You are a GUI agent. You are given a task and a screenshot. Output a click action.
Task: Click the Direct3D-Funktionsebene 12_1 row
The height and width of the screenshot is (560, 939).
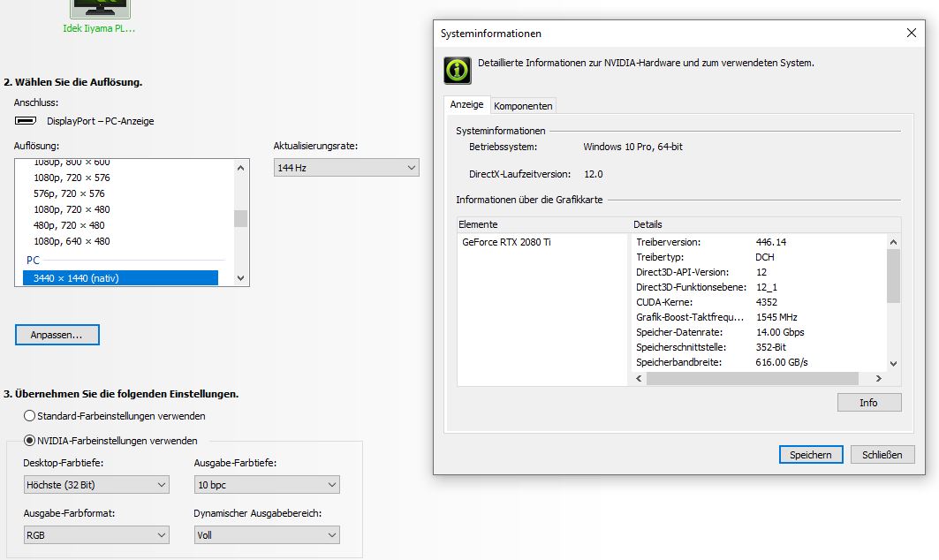pos(760,287)
